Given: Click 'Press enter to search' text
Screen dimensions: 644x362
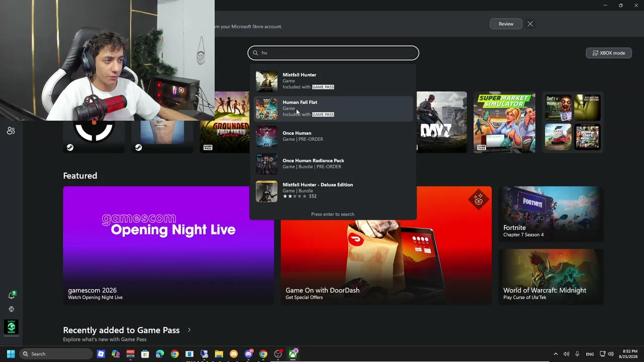Looking at the screenshot, I should pyautogui.click(x=333, y=214).
